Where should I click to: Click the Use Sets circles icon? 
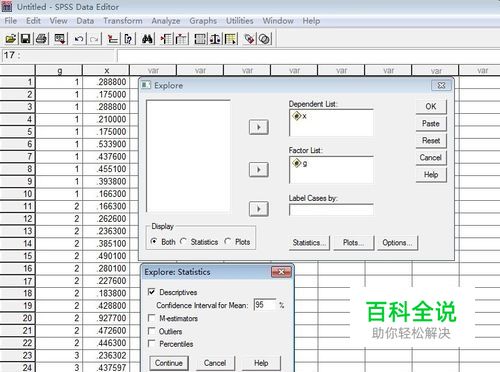[x=265, y=39]
